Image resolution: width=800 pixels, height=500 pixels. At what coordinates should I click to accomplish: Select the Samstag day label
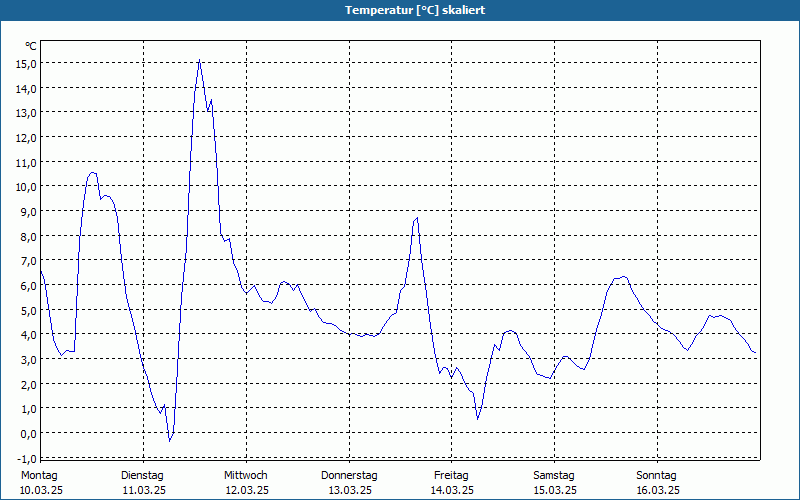pyautogui.click(x=554, y=475)
